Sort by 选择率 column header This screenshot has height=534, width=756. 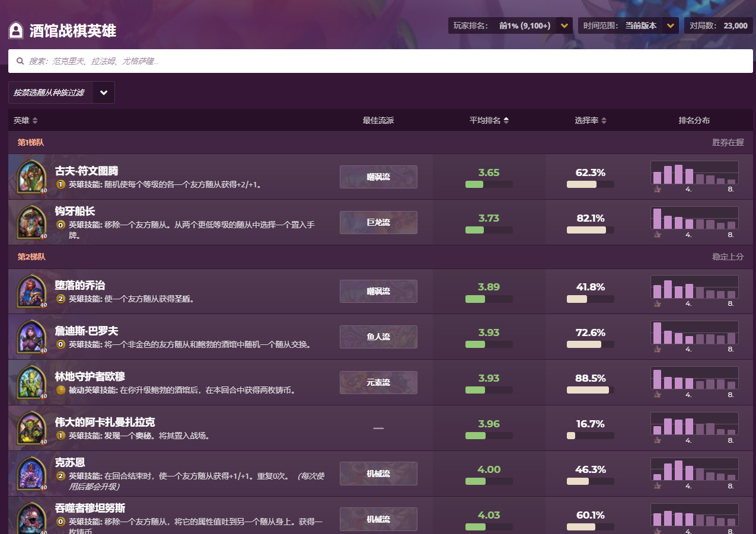click(590, 120)
